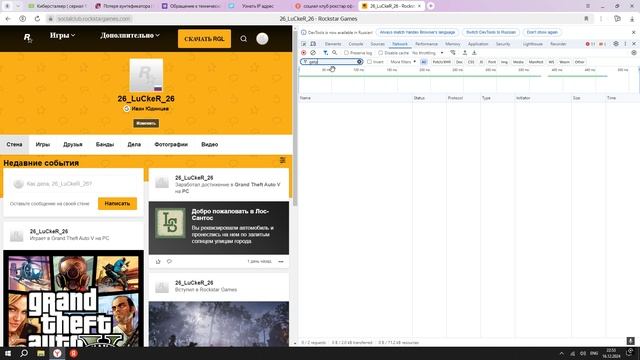Viewport: 640px width, 360px height.
Task: Enable the Disable cache checkbox
Action: pos(380,53)
